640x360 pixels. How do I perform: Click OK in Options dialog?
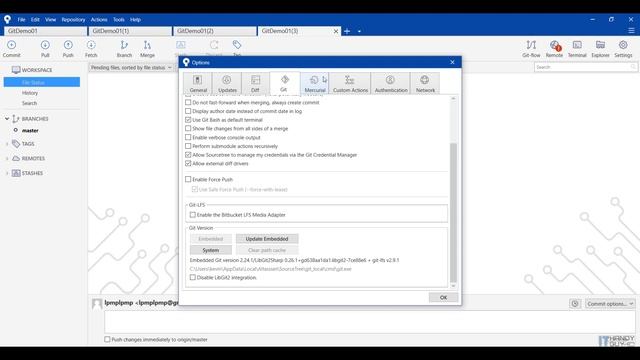pos(443,298)
